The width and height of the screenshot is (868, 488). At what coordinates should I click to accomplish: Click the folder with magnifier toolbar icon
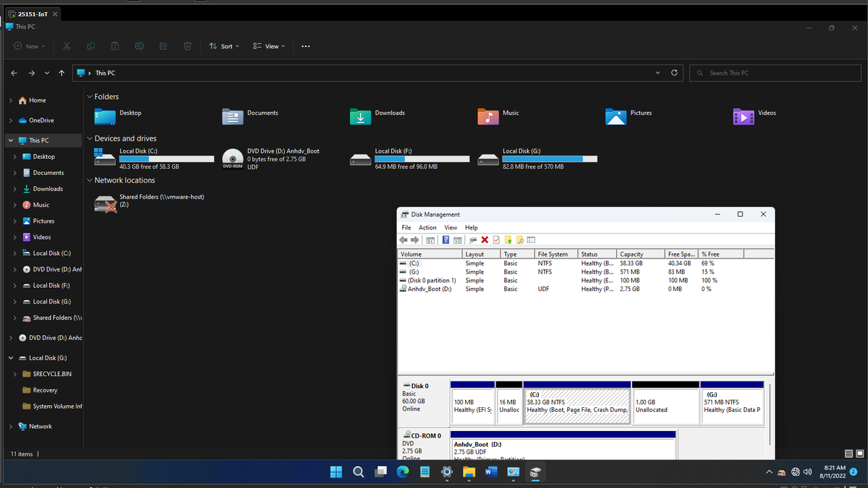coord(519,240)
